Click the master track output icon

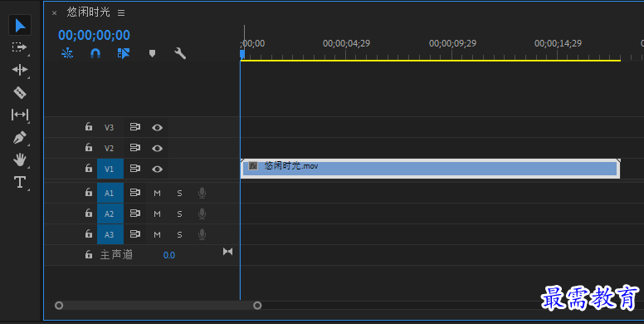[x=228, y=251]
